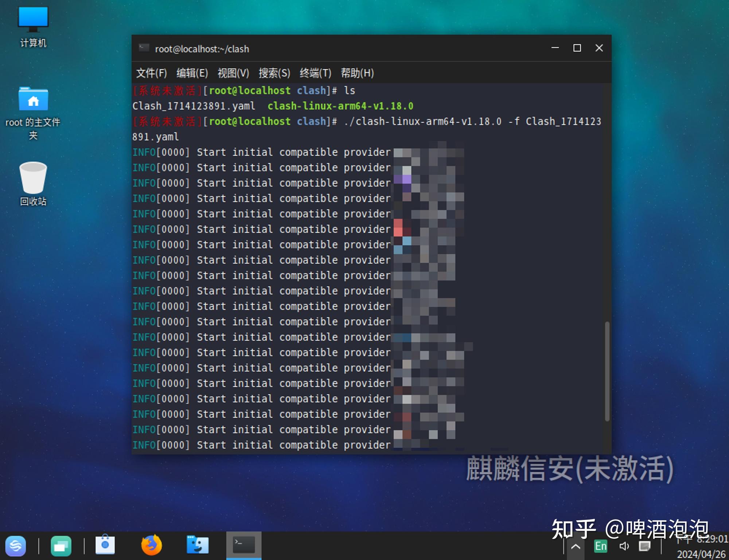Open the Kylin start menu
This screenshot has height=560, width=729.
(15, 546)
